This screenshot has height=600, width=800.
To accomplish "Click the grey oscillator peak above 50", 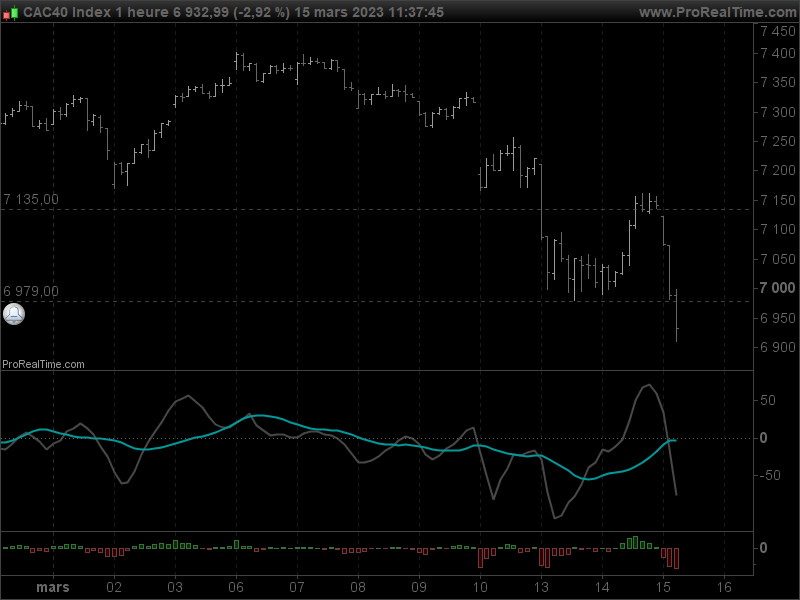I will 648,385.
